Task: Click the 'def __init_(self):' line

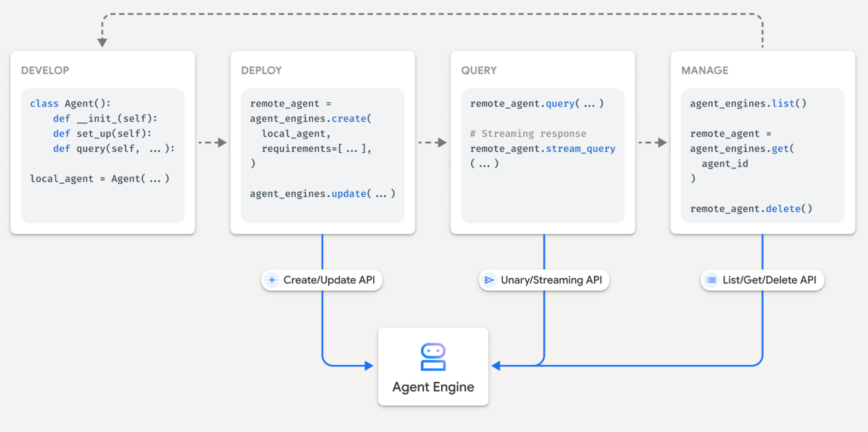Action: click(x=105, y=118)
